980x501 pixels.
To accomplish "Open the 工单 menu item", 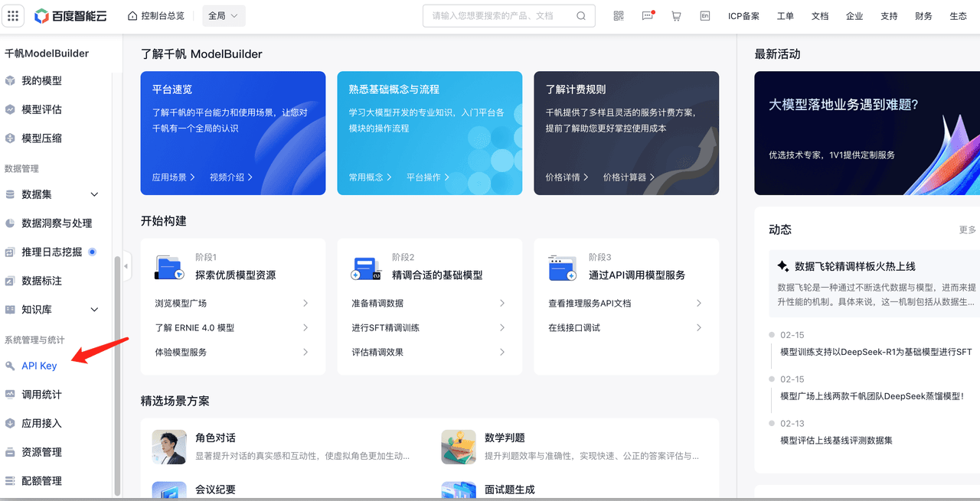I will [786, 16].
